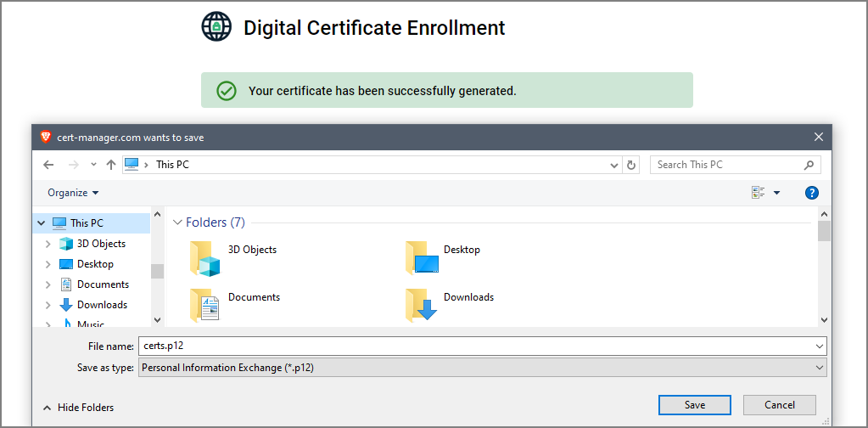Select the Documents folder in the main pane
The width and height of the screenshot is (868, 428).
click(235, 305)
